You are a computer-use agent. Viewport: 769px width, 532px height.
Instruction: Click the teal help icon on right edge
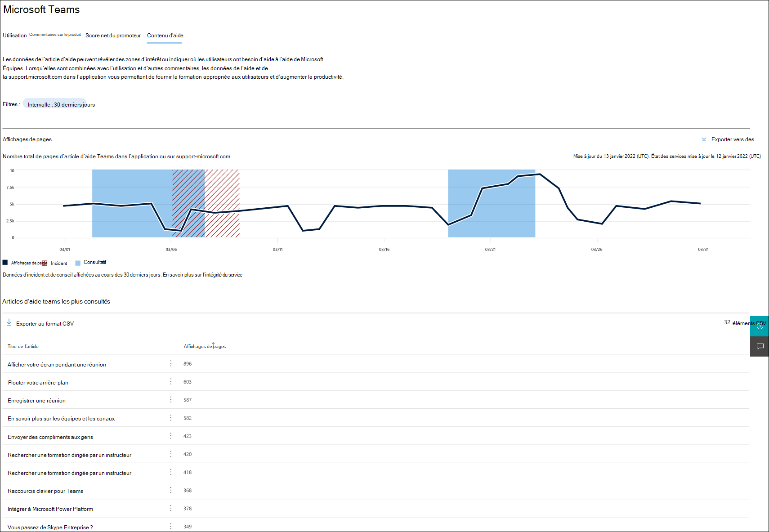click(x=760, y=326)
